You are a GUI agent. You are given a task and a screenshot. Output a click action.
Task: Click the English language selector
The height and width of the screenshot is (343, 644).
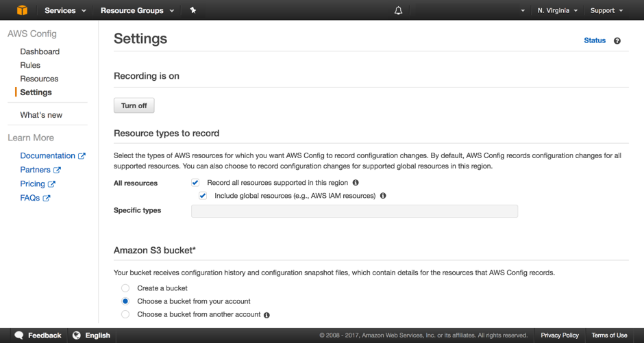tap(91, 335)
